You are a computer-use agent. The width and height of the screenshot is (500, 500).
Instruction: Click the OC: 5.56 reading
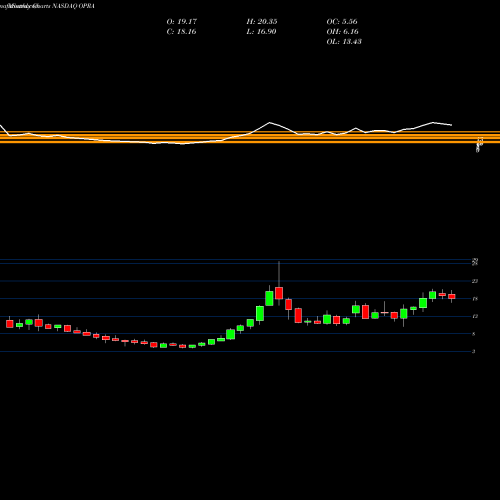tap(342, 22)
